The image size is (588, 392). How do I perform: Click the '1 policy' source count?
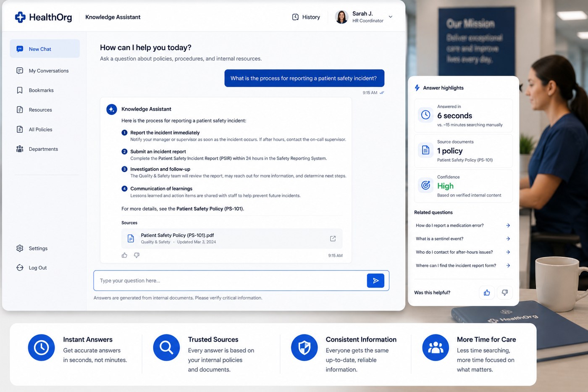pyautogui.click(x=450, y=151)
